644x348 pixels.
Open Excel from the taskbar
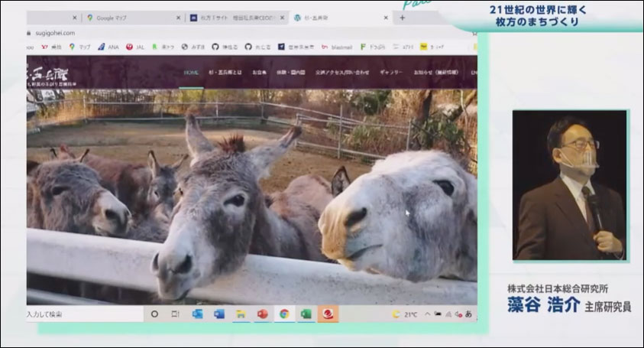click(306, 314)
